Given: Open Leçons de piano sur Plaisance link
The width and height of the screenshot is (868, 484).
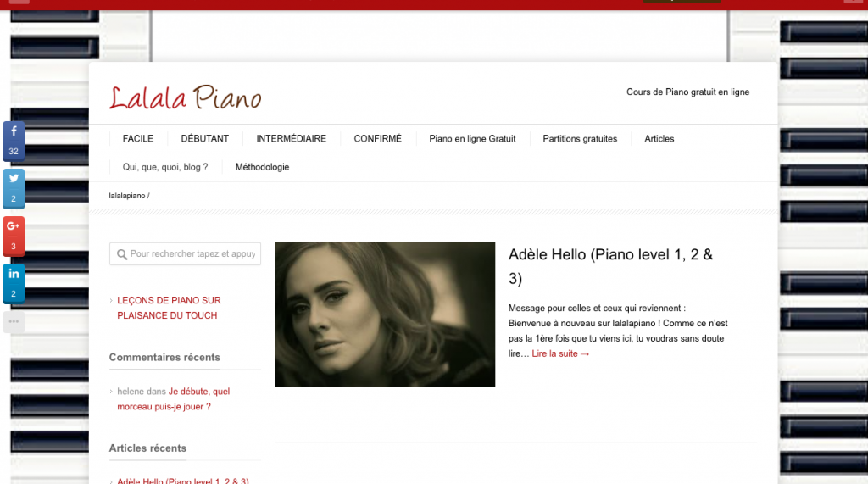Looking at the screenshot, I should (x=169, y=308).
